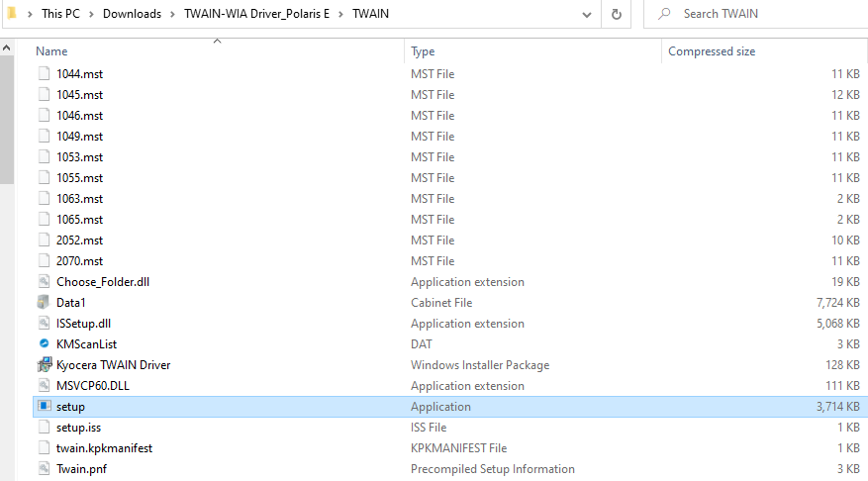868x481 pixels.
Task: Click the Choose_Folder.dll file icon
Action: (44, 281)
